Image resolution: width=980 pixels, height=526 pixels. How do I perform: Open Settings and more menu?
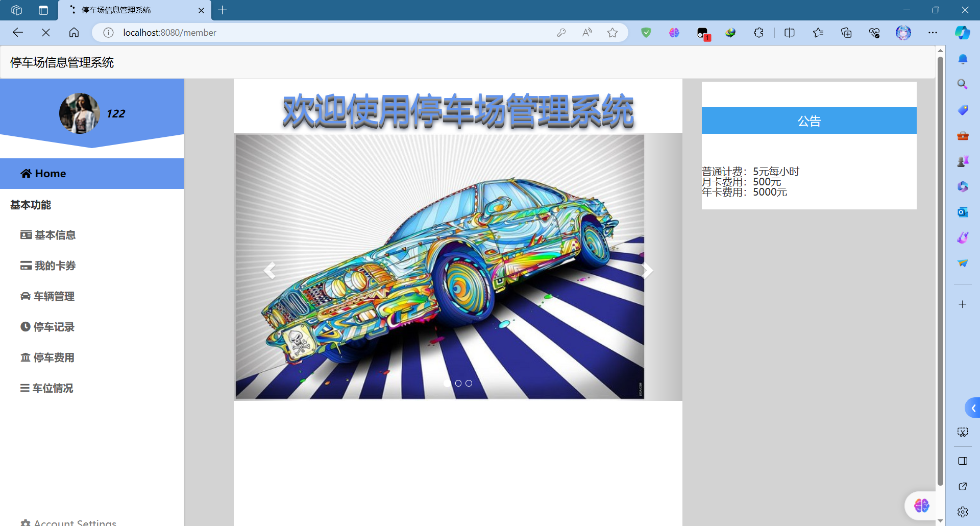(x=933, y=33)
